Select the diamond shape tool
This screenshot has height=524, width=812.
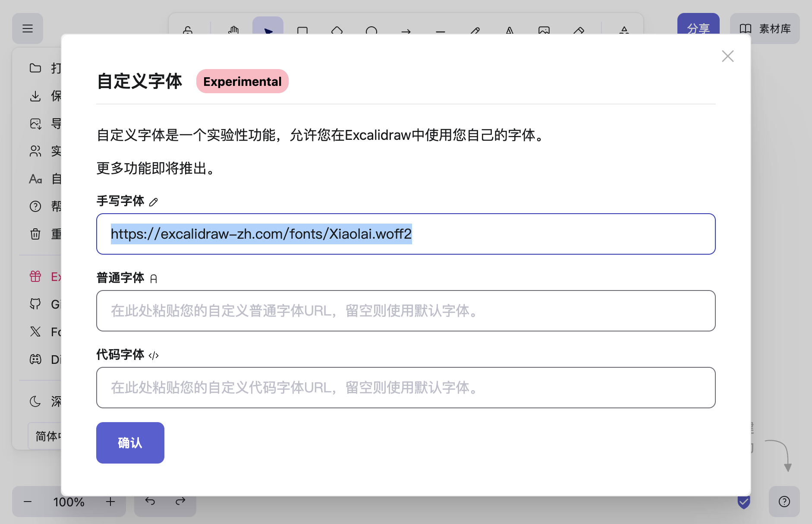pyautogui.click(x=337, y=29)
